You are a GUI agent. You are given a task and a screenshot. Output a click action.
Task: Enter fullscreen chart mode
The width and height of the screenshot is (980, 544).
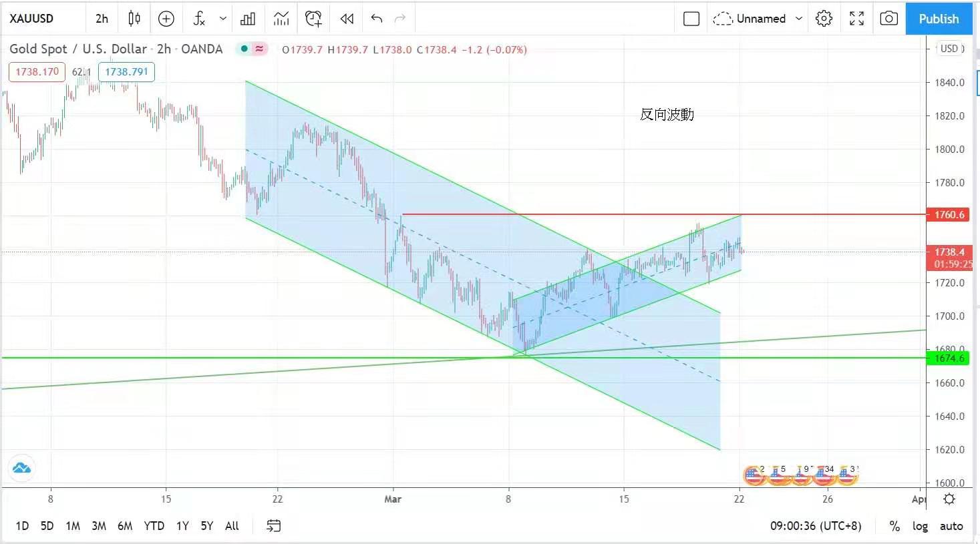[x=856, y=19]
